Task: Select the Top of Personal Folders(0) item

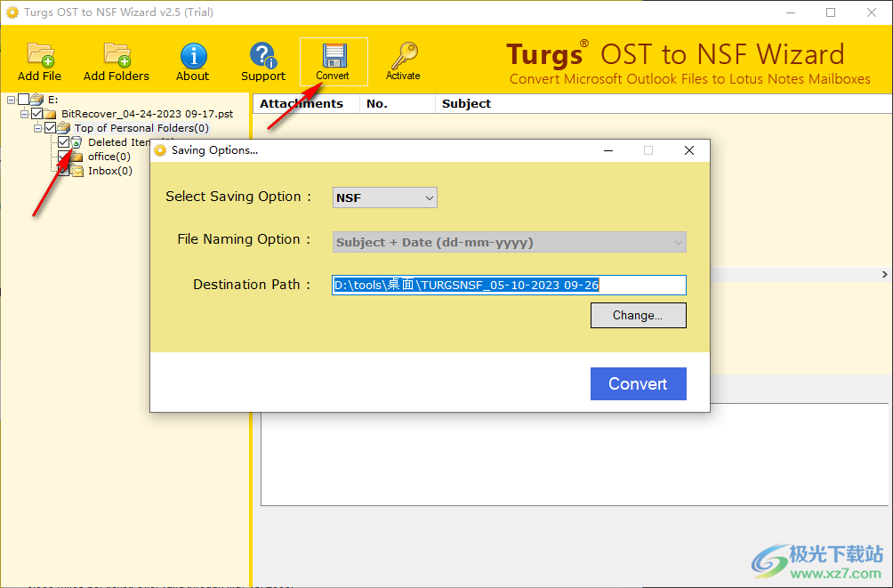Action: [x=141, y=127]
